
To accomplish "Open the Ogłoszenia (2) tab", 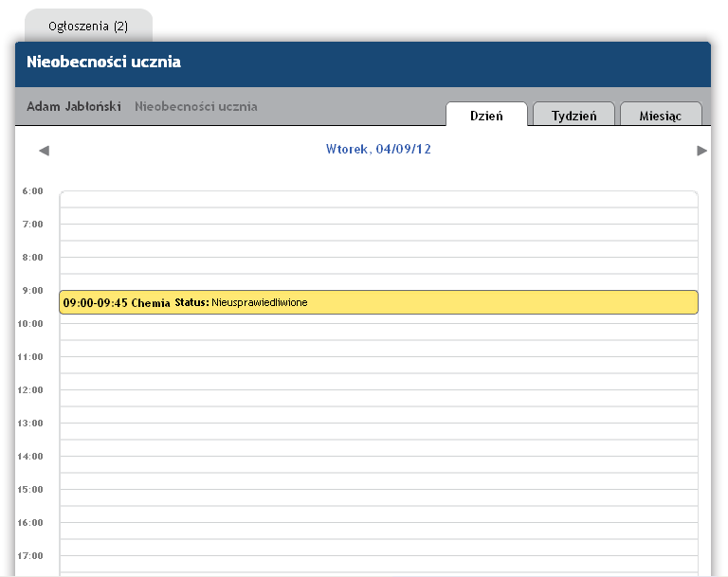I will 88,26.
